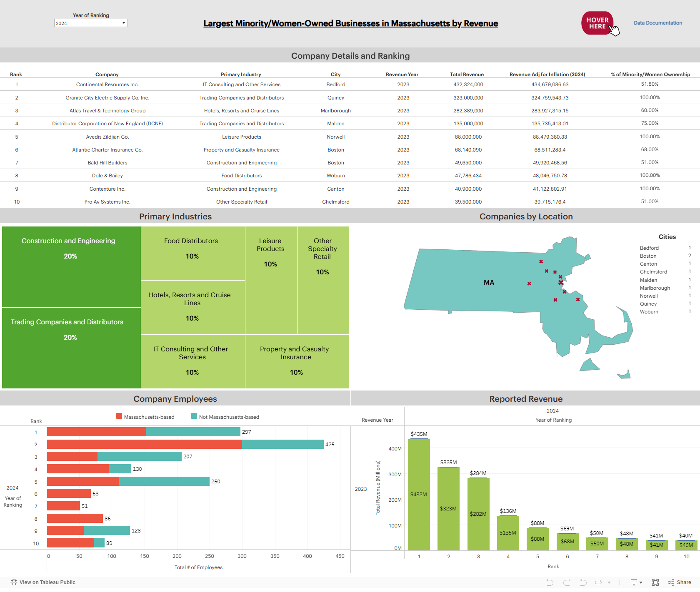Click the Company column header
This screenshot has height=592, width=700.
tap(107, 75)
